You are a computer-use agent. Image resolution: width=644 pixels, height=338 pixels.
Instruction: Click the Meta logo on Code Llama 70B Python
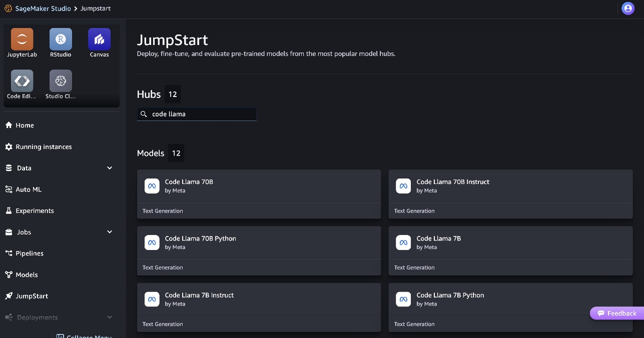pos(152,242)
